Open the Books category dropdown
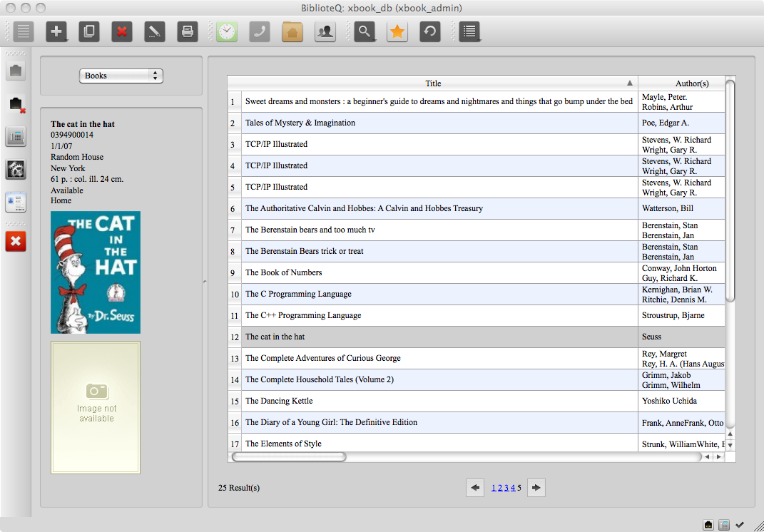 121,76
